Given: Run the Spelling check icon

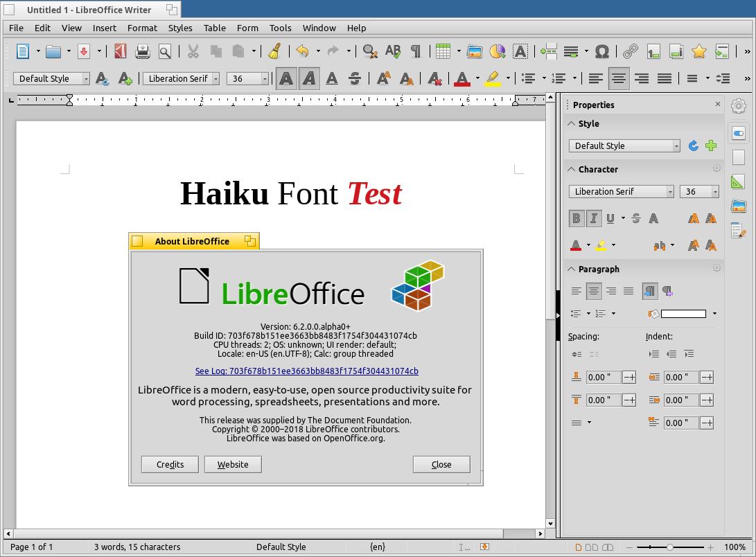Looking at the screenshot, I should (393, 51).
